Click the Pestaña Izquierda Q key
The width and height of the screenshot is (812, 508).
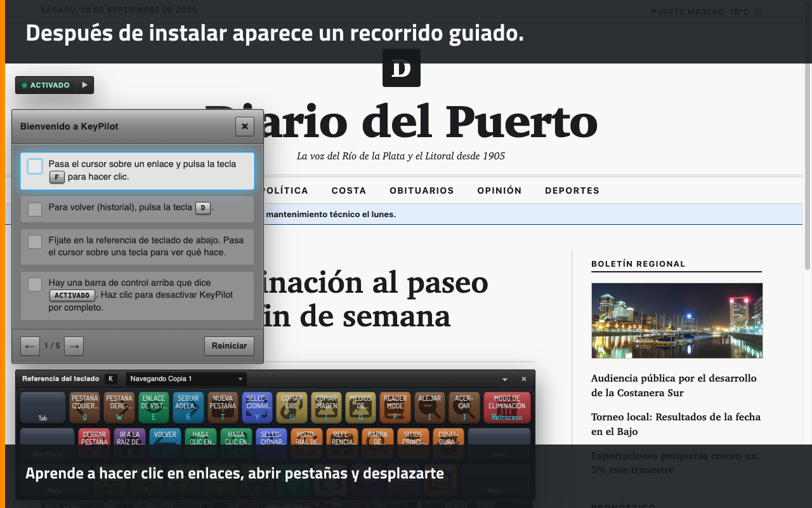click(85, 408)
